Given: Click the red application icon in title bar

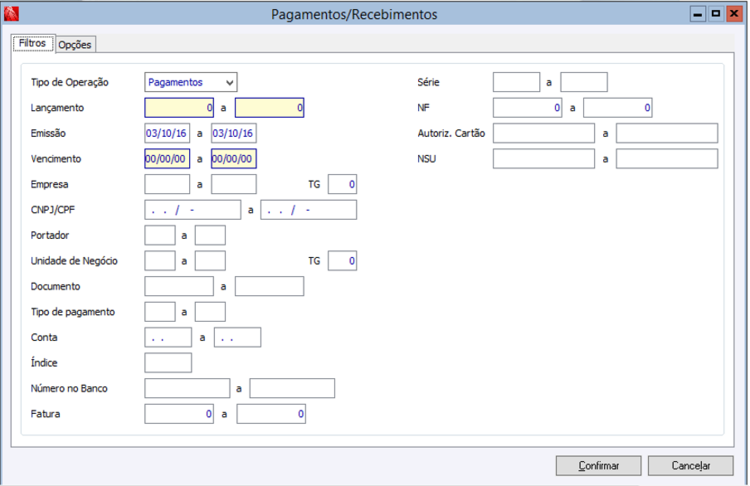Looking at the screenshot, I should [x=11, y=13].
